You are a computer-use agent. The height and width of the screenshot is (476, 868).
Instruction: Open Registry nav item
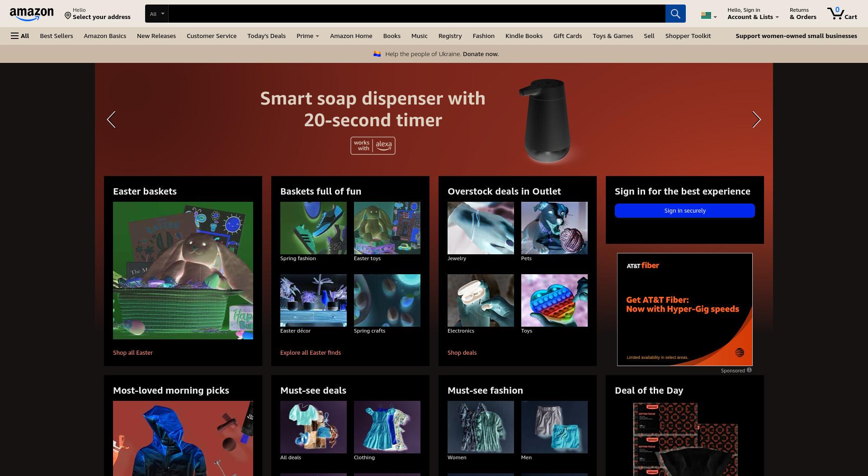(x=450, y=36)
